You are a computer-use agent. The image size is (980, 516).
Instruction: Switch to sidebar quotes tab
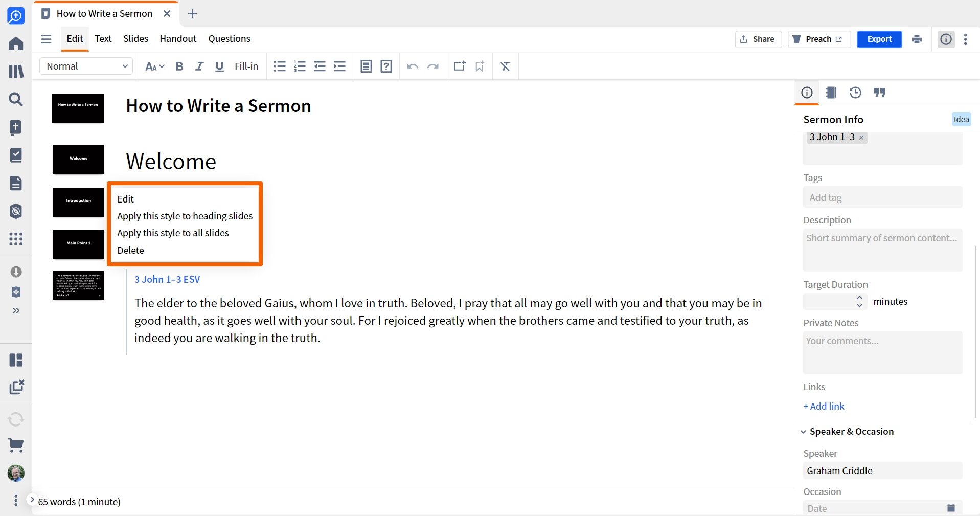point(879,93)
